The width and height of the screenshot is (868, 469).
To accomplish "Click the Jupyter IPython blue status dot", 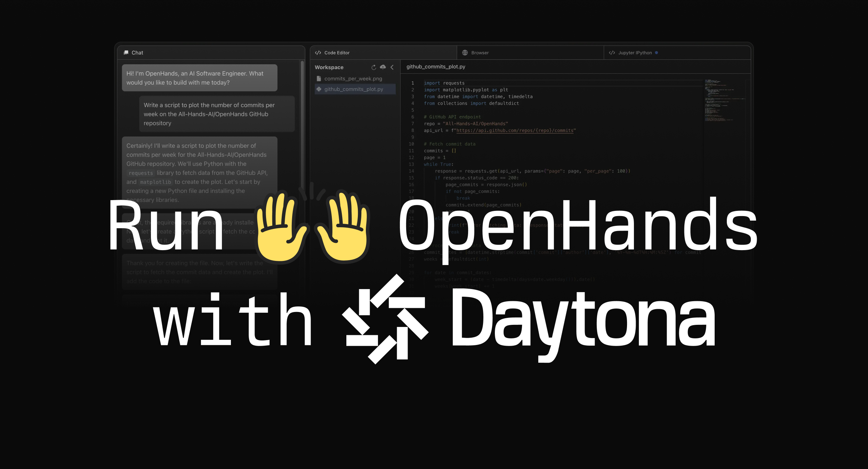I will [x=657, y=53].
